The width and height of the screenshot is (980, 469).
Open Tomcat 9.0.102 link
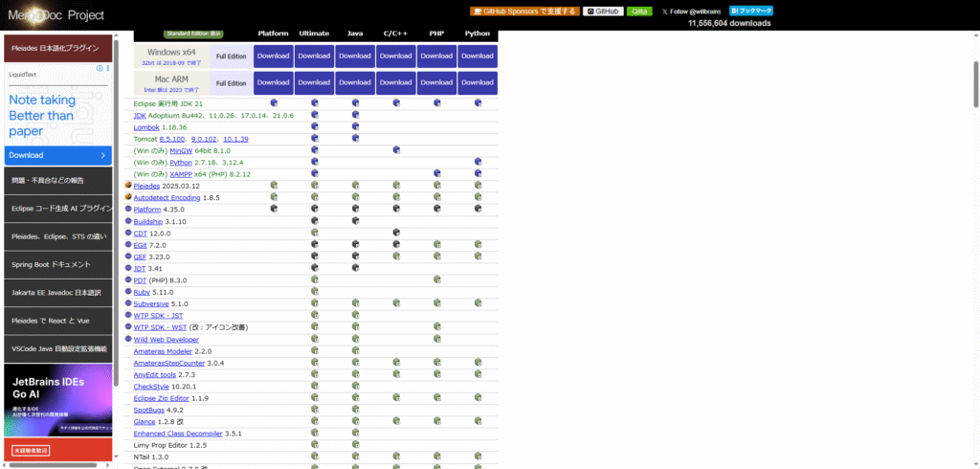click(x=205, y=139)
